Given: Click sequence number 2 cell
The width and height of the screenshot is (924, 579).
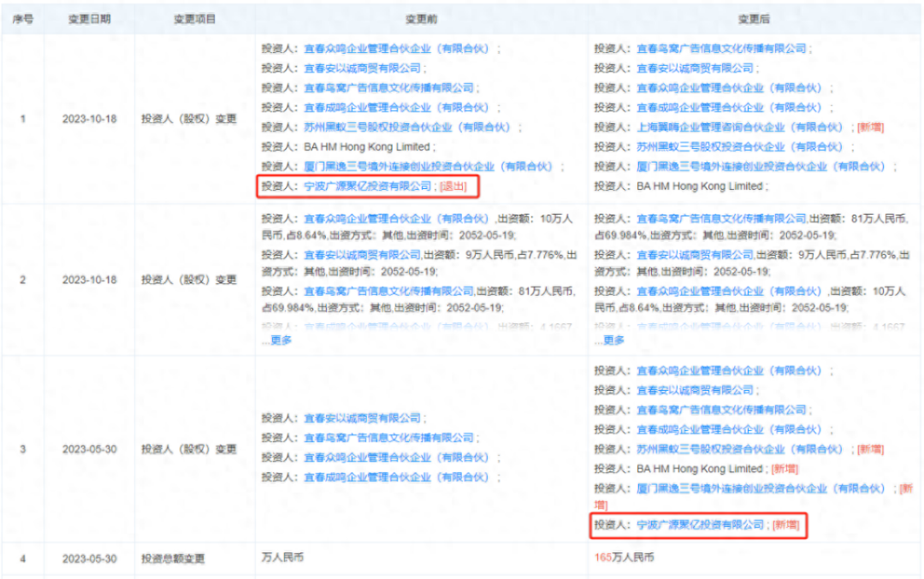Looking at the screenshot, I should click(x=23, y=280).
